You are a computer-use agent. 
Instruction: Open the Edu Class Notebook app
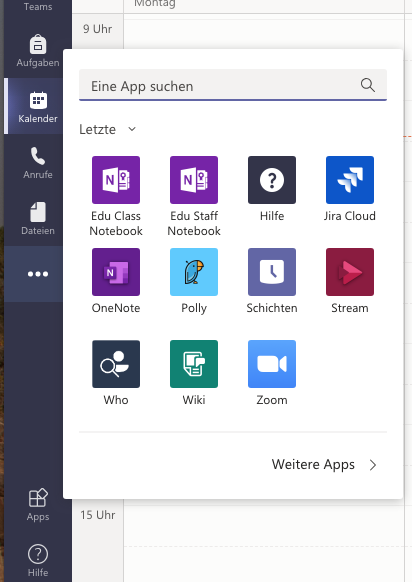116,196
